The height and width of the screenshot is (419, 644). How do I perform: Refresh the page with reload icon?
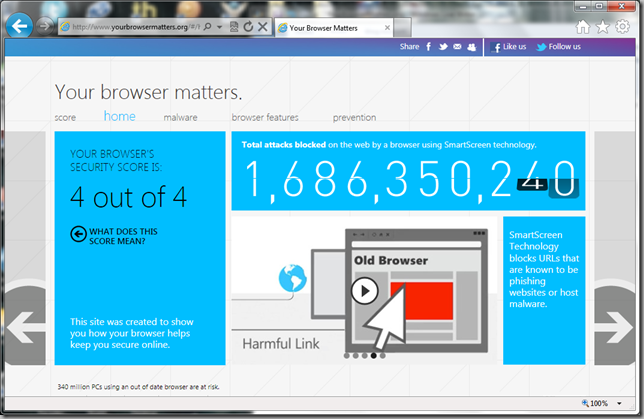[x=248, y=27]
